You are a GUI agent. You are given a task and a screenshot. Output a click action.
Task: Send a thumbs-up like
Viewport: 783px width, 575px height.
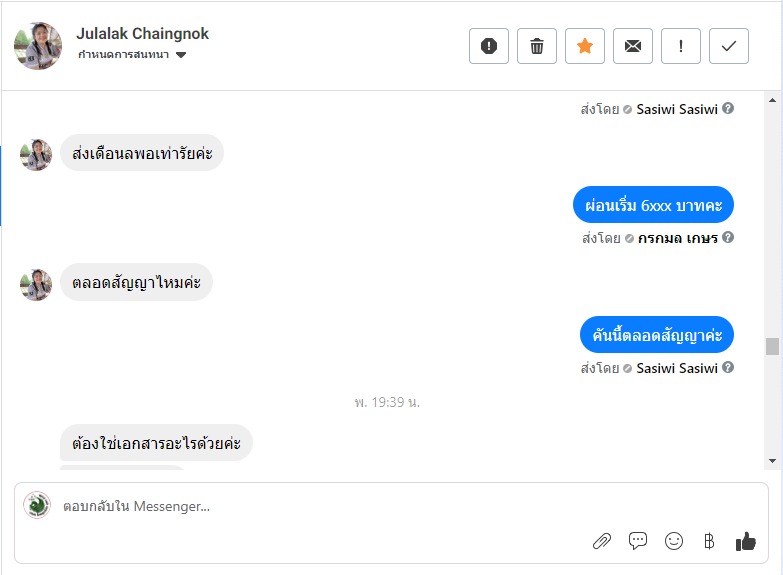[746, 541]
